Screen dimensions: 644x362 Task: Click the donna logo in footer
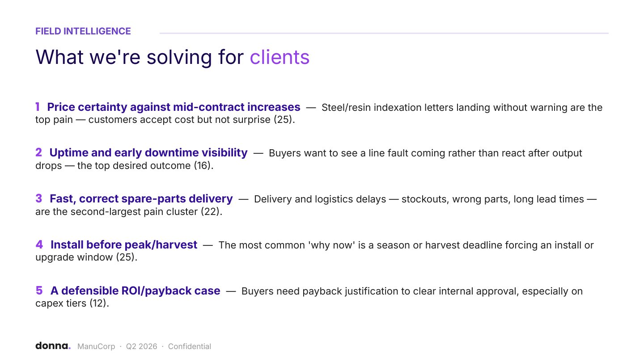point(53,346)
